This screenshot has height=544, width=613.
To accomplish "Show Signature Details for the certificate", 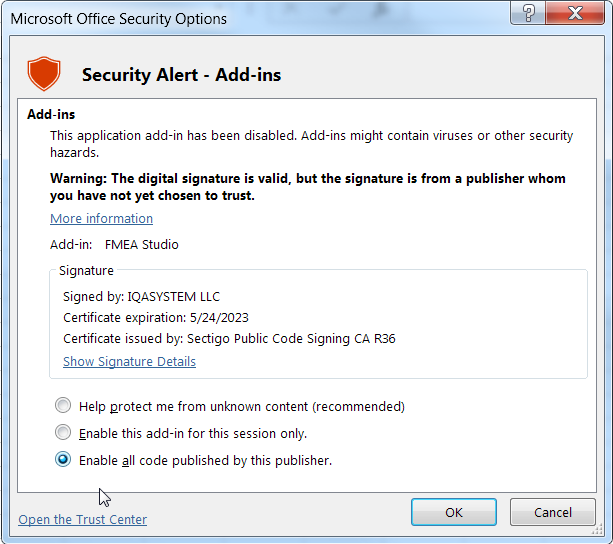I will coord(129,361).
